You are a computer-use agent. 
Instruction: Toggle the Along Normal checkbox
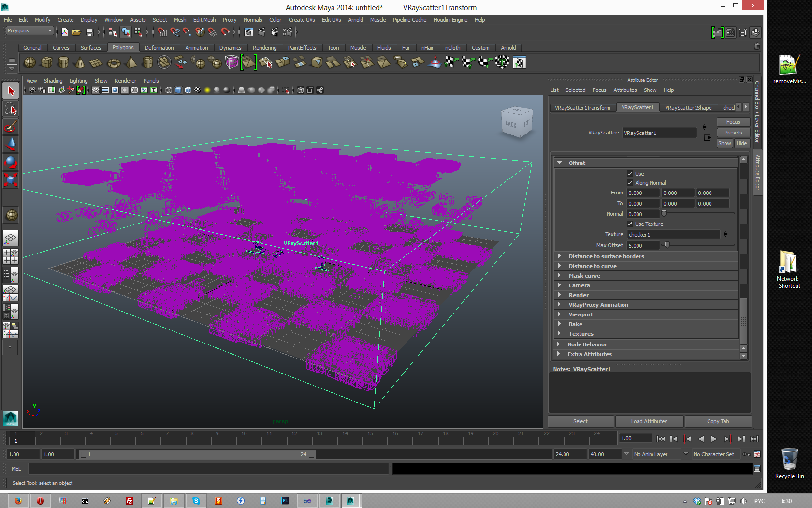tap(630, 182)
